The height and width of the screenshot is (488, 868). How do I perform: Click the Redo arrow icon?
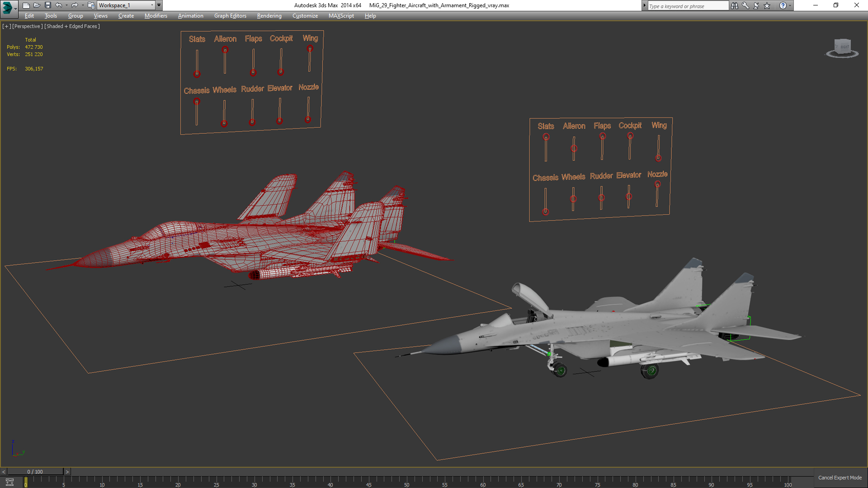click(75, 5)
